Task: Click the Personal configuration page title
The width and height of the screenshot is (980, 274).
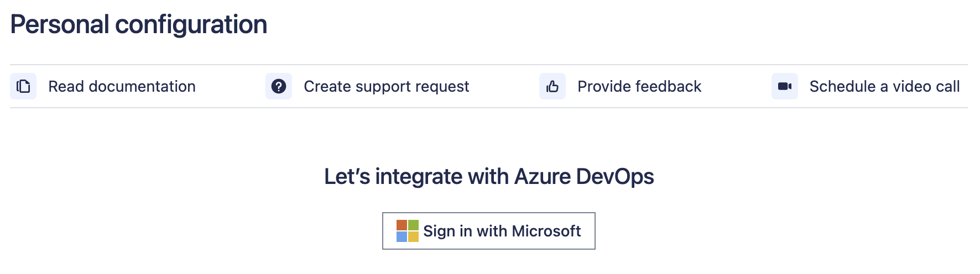Action: [139, 25]
